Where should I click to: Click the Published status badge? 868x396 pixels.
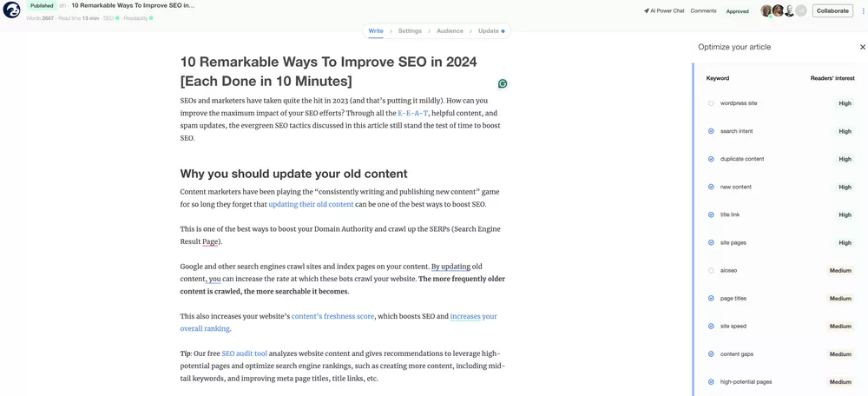click(42, 5)
